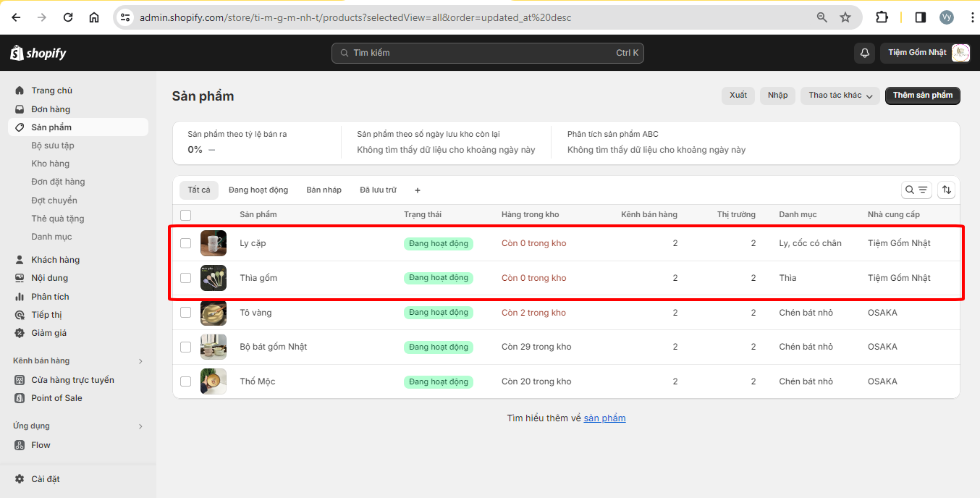980x498 pixels.
Task: Bookmark this page with the star icon
Action: [x=845, y=17]
